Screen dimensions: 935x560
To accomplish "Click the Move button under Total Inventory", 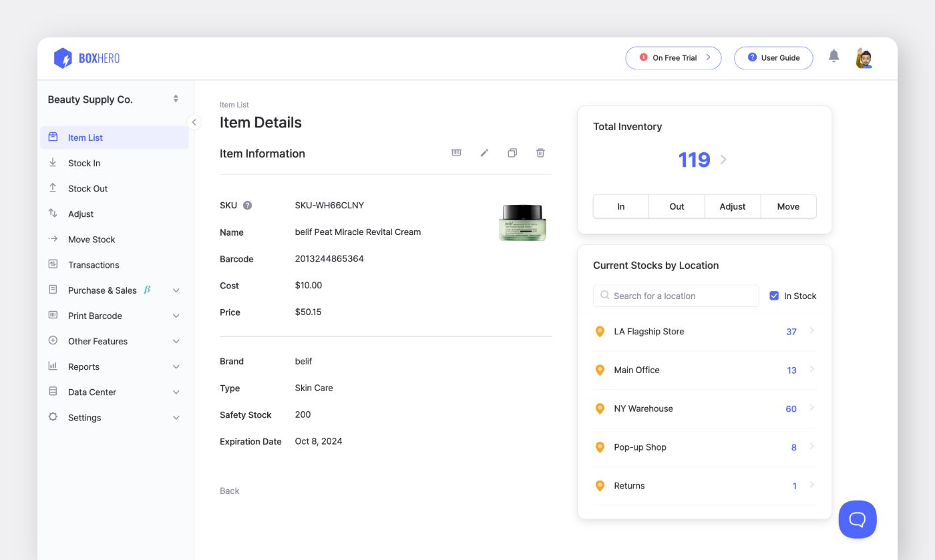I will (x=788, y=206).
